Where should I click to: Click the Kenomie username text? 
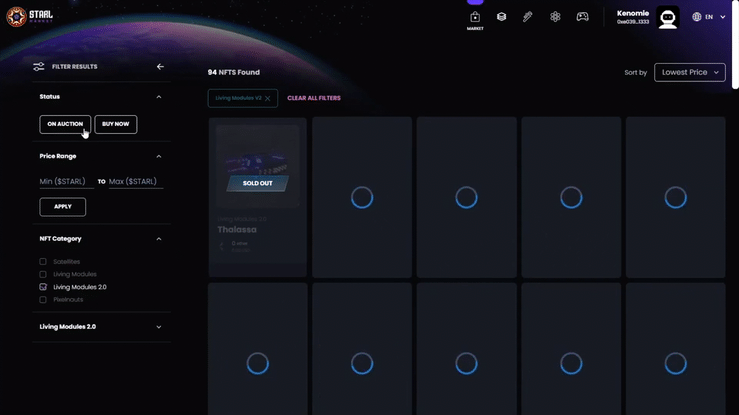click(633, 14)
